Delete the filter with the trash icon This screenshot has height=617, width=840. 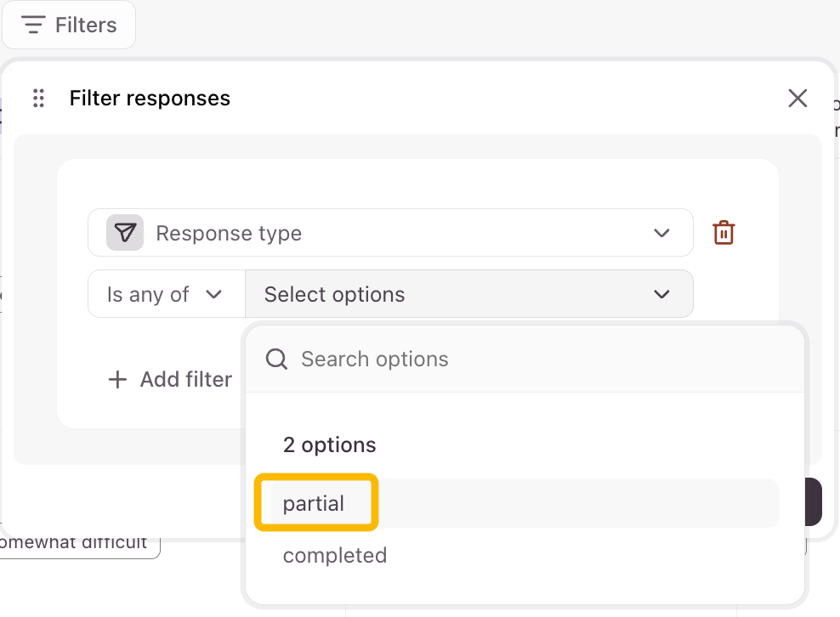(x=724, y=233)
